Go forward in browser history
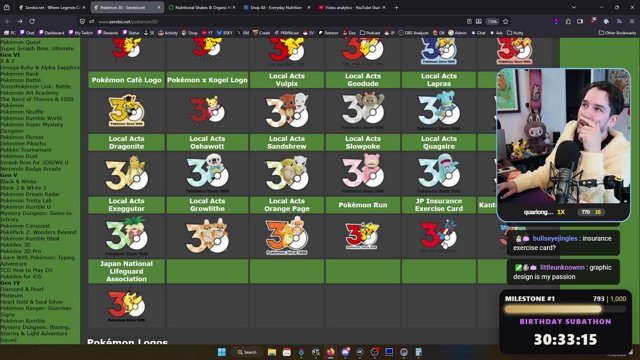The width and height of the screenshot is (640, 360). (20, 21)
